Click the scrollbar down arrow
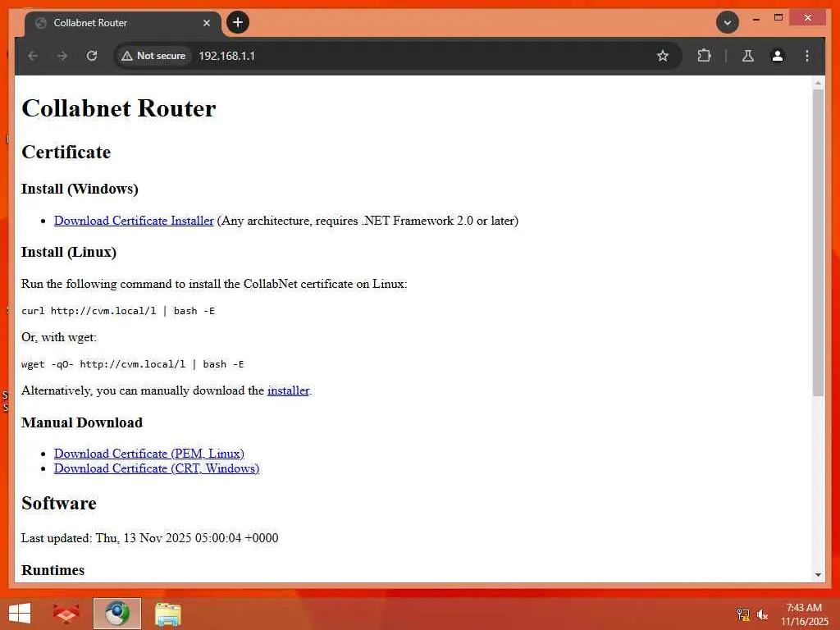 pyautogui.click(x=818, y=575)
